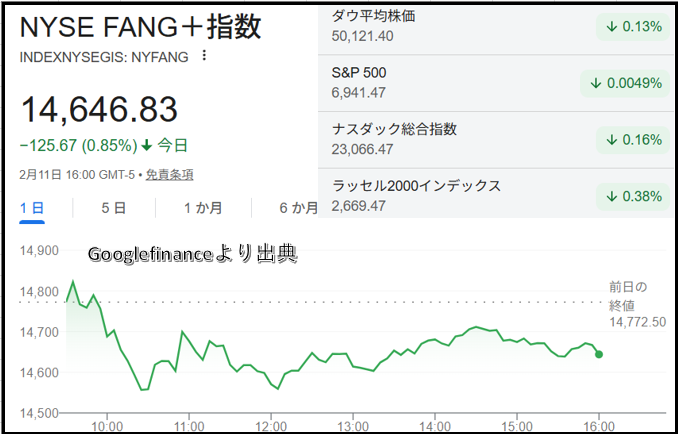Show the 6か月 time range tab
Image resolution: width=678 pixels, height=434 pixels.
tap(298, 208)
